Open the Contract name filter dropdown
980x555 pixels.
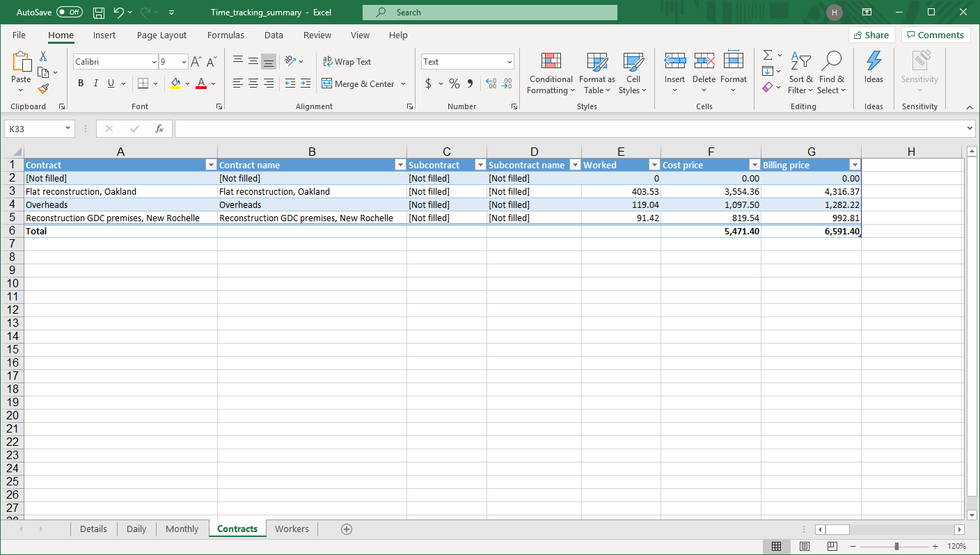400,166
